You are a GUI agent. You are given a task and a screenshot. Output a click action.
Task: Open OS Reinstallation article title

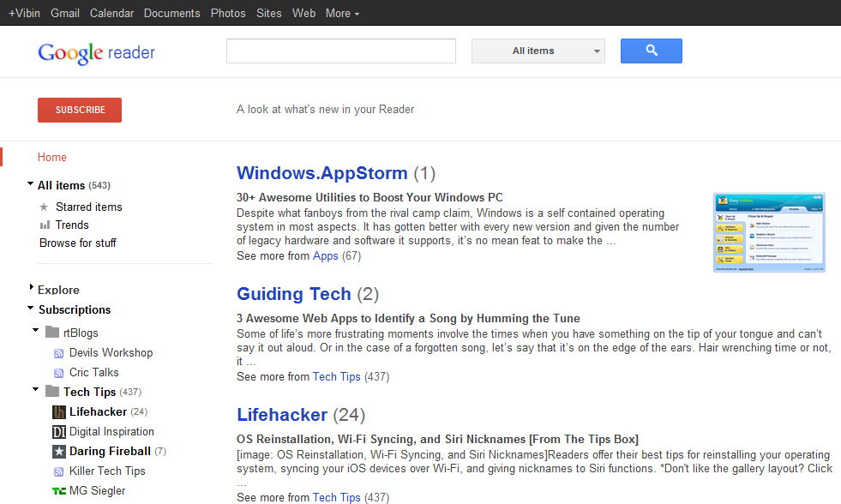[437, 439]
